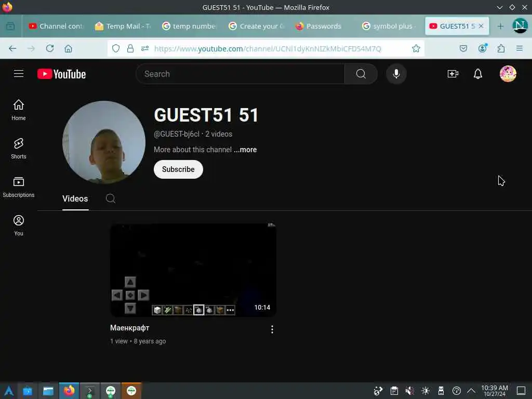
Task: Start voice search with microphone icon
Action: pyautogui.click(x=396, y=74)
